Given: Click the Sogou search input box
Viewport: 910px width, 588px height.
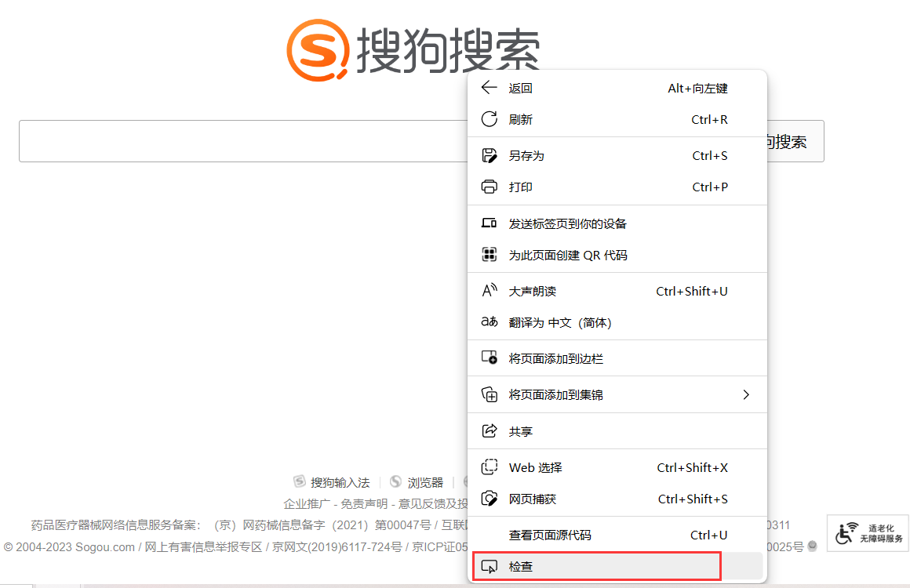Looking at the screenshot, I should click(244, 141).
